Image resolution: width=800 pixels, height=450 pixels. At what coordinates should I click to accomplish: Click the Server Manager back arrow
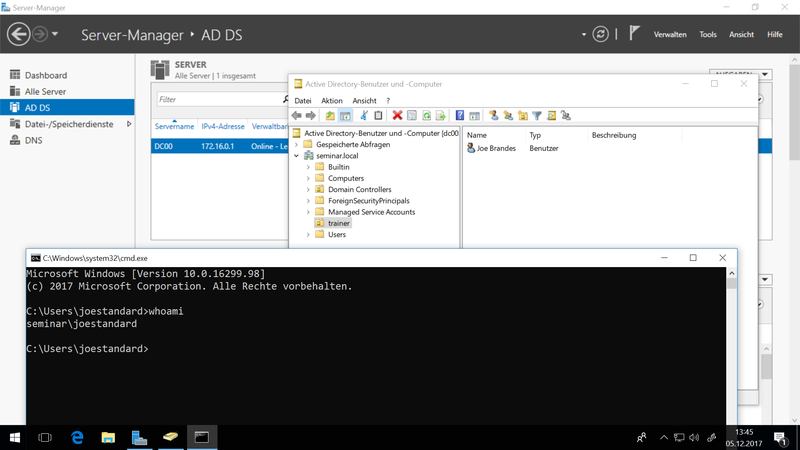[x=18, y=34]
